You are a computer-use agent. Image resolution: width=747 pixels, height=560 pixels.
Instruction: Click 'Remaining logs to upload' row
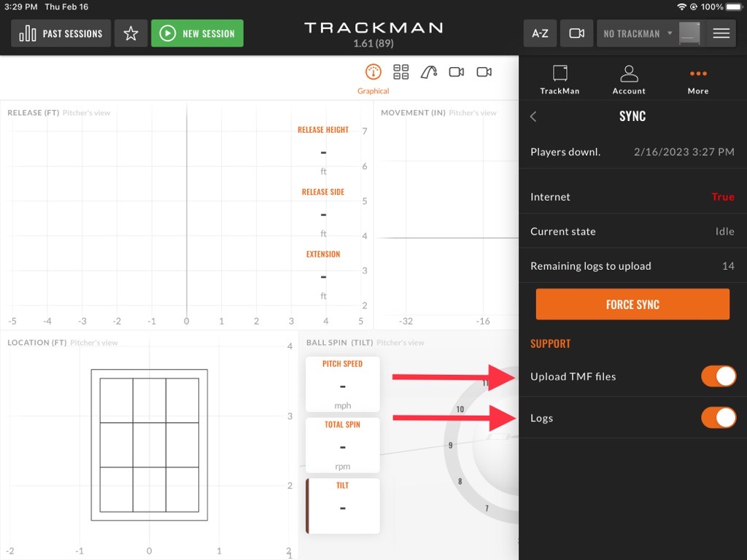tap(632, 265)
